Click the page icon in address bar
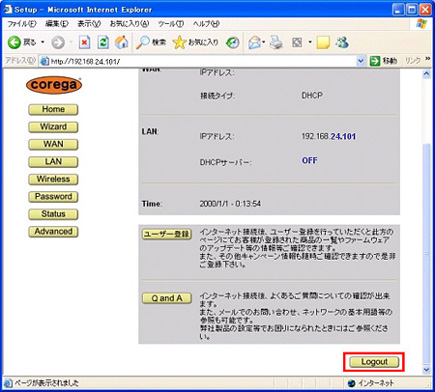435x392 pixels. point(44,61)
